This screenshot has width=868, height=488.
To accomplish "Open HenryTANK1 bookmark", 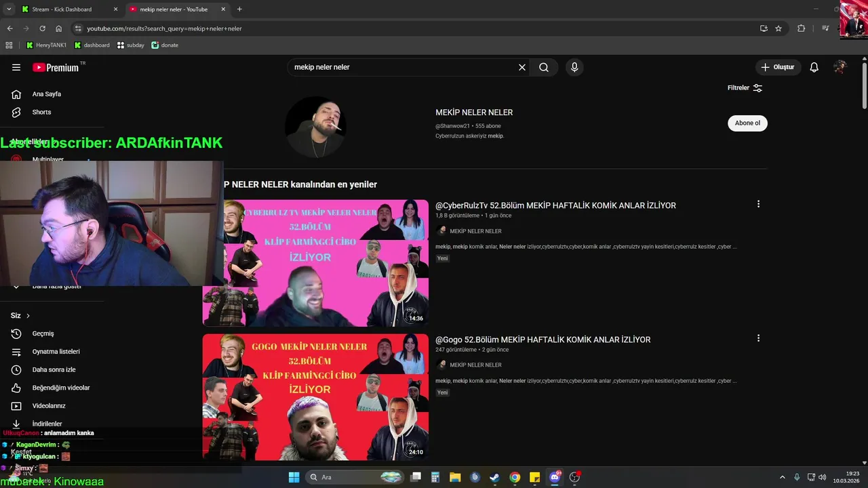I will pyautogui.click(x=46, y=45).
